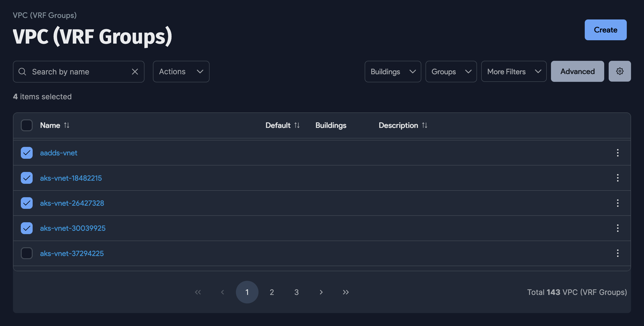644x326 pixels.
Task: Focus the Search by name field
Action: pos(78,72)
